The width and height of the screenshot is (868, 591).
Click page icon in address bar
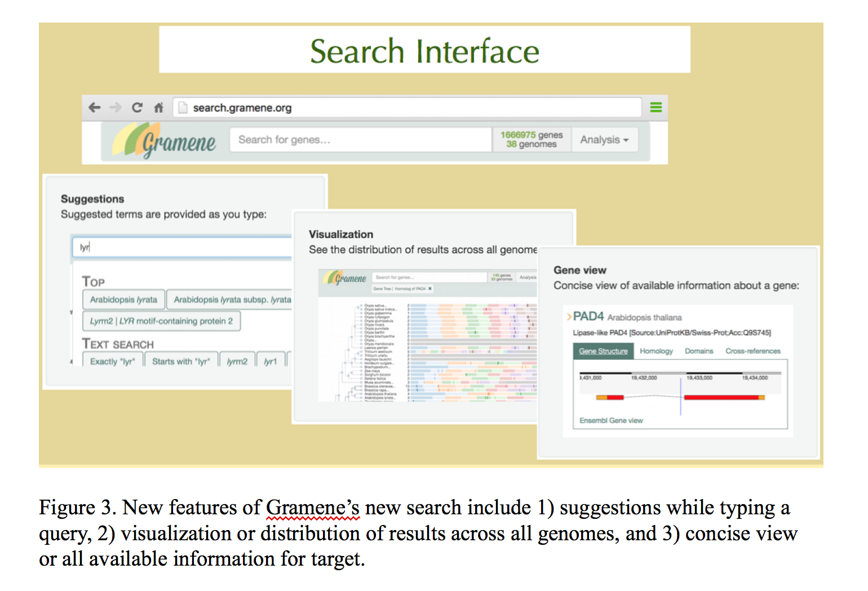(x=182, y=107)
